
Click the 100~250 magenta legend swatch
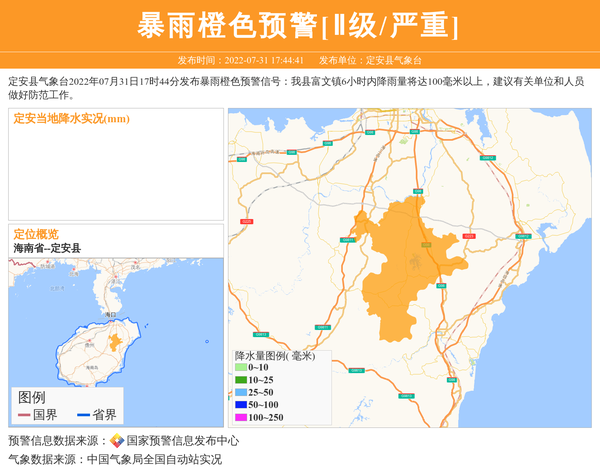[x=241, y=417]
